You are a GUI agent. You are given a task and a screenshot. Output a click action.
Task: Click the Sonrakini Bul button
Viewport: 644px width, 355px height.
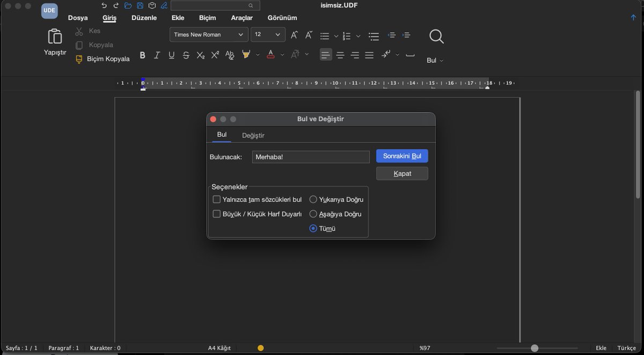[402, 156]
